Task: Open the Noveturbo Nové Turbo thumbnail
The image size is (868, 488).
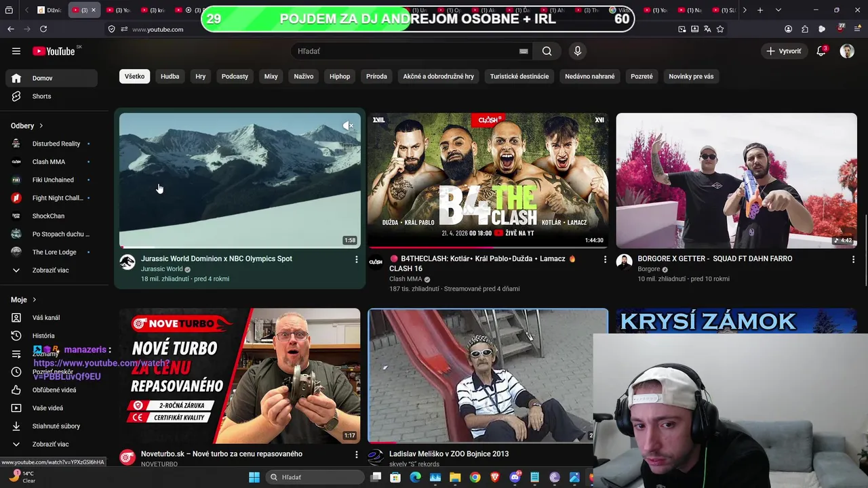Action: (x=240, y=375)
